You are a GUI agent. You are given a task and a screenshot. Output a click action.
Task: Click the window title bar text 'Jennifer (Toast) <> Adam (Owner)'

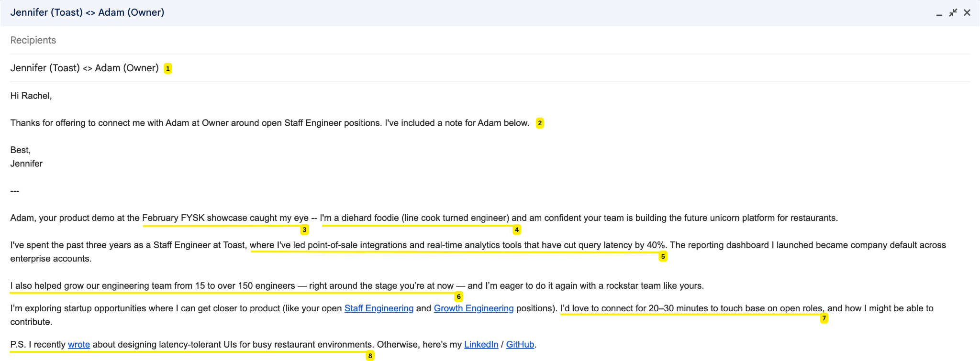(x=88, y=12)
